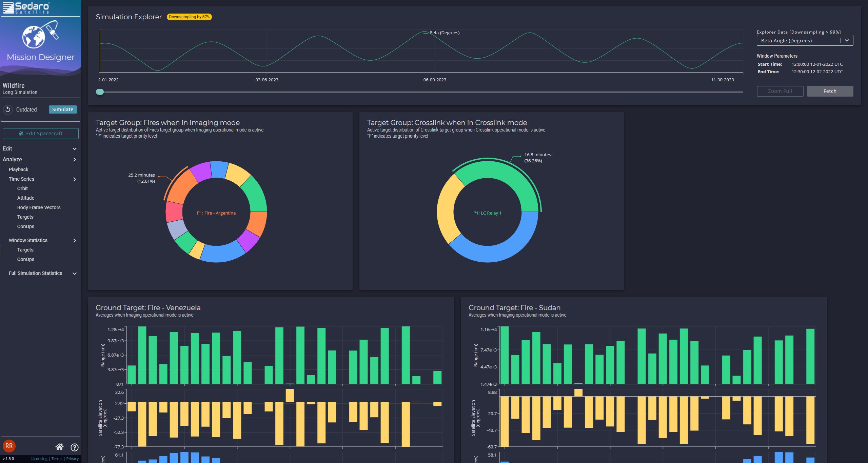Image resolution: width=868 pixels, height=463 pixels.
Task: Click the outdated refresh status icon
Action: pyautogui.click(x=7, y=109)
